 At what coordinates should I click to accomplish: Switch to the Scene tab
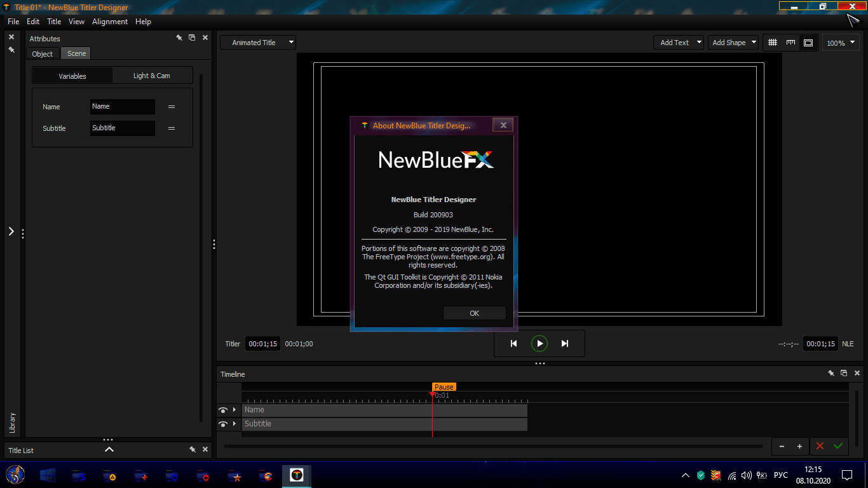(x=76, y=53)
